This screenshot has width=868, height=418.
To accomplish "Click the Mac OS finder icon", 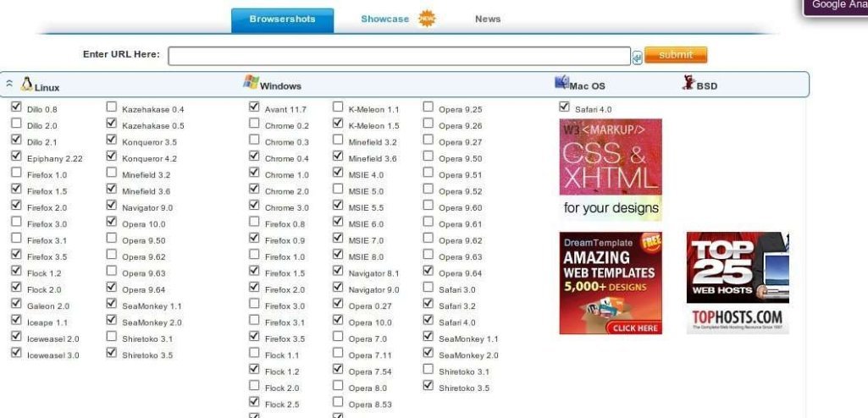I will tap(562, 82).
